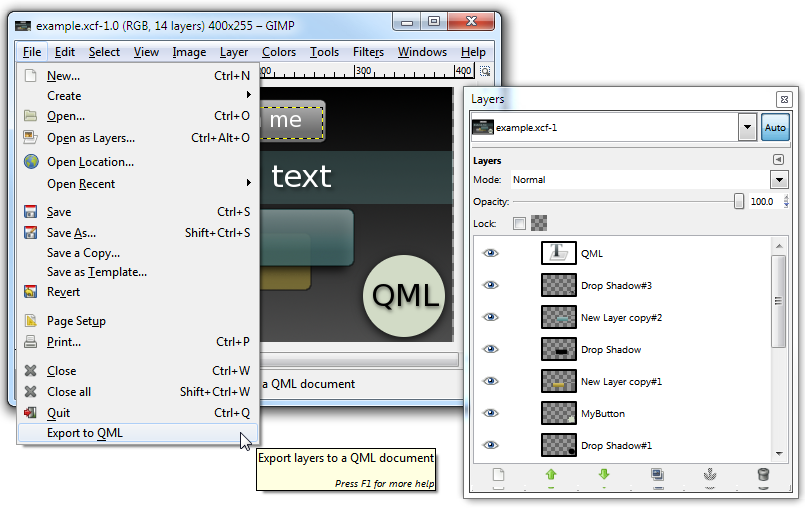Viewport: 805px width, 508px height.
Task: Close the Layers dock with its X icon
Action: 784,99
